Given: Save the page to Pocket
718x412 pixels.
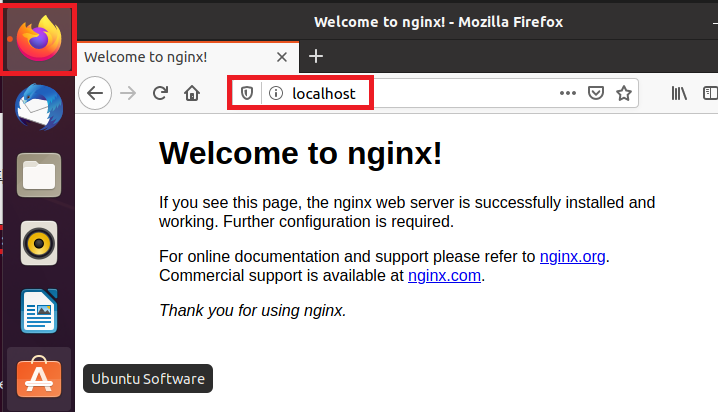Looking at the screenshot, I should coord(596,93).
